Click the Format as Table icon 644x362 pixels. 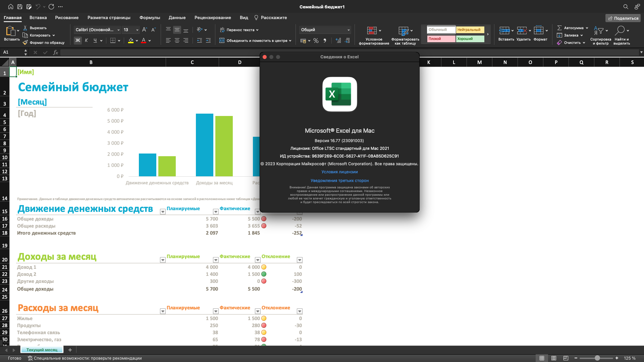coord(403,31)
